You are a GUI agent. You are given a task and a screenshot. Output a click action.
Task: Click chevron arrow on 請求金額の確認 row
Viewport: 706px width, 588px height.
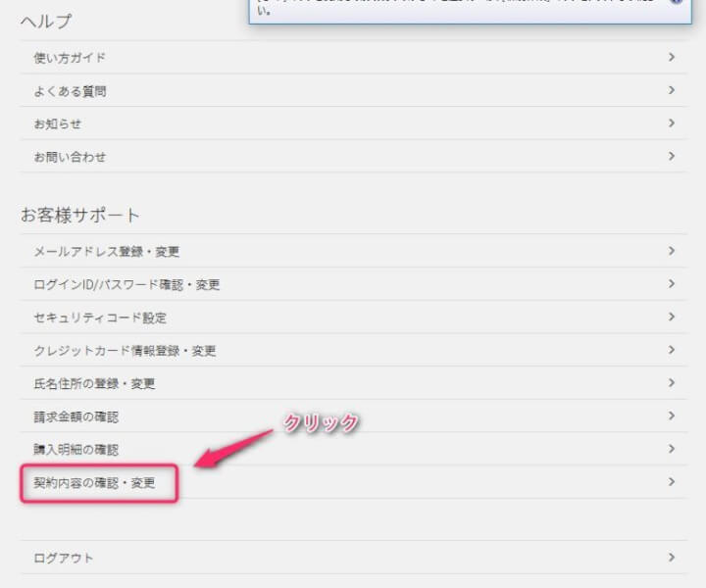tap(672, 416)
